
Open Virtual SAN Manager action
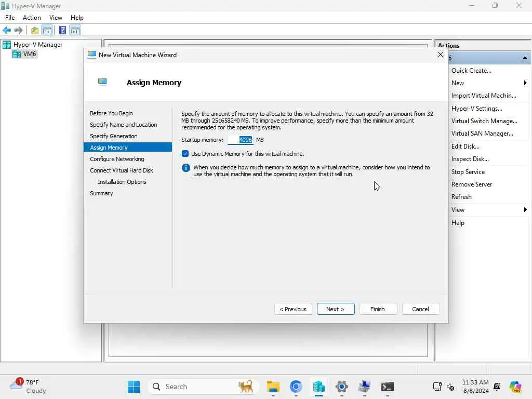pyautogui.click(x=482, y=134)
